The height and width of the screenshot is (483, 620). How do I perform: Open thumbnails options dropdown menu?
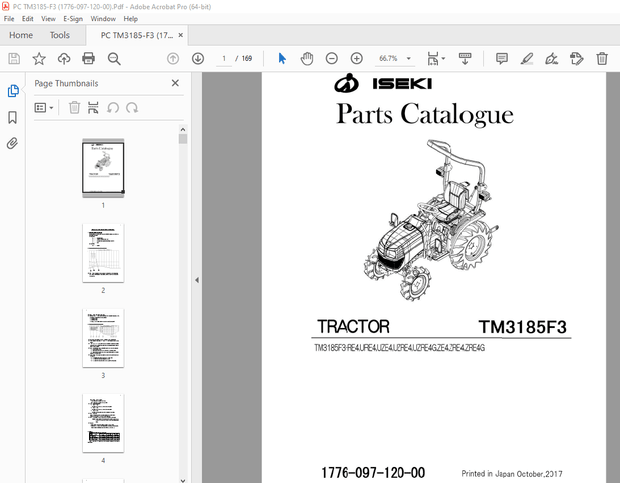tap(43, 108)
